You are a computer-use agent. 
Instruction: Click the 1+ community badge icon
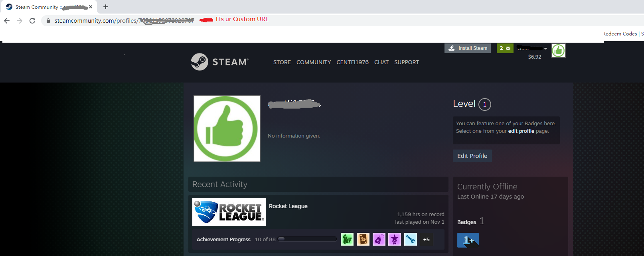468,240
